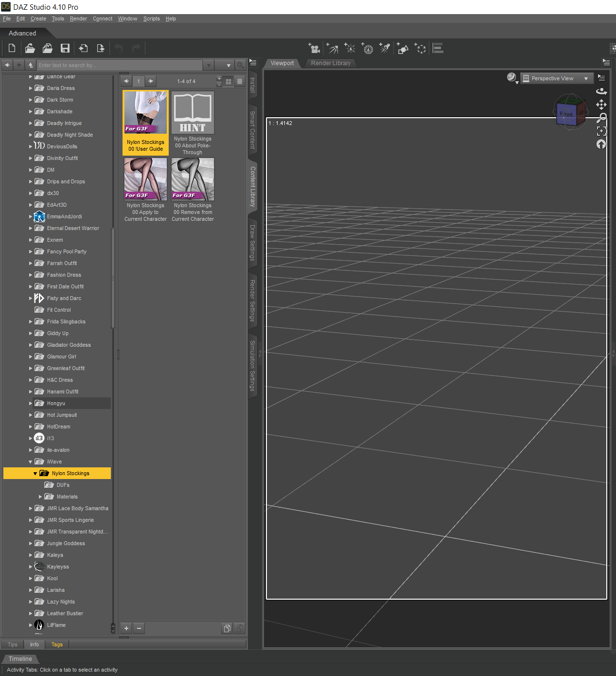616x676 pixels.
Task: Click the Import icon in toolbar
Action: (83, 48)
